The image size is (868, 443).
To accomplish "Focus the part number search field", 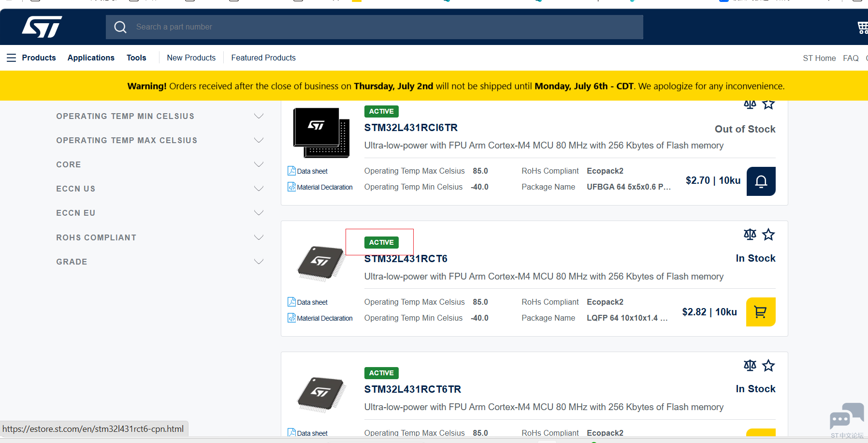I will pos(375,27).
